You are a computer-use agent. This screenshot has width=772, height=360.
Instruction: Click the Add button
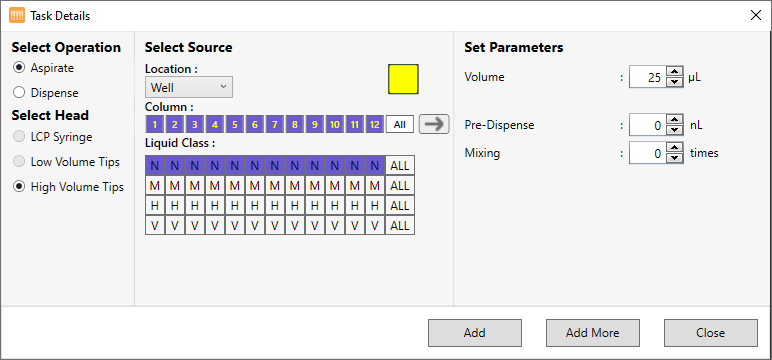(475, 333)
